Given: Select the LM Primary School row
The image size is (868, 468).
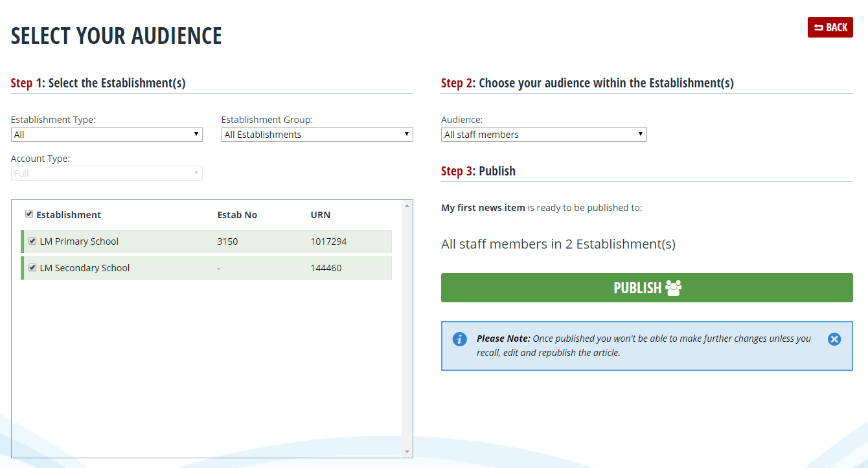Looking at the screenshot, I should click(x=206, y=241).
